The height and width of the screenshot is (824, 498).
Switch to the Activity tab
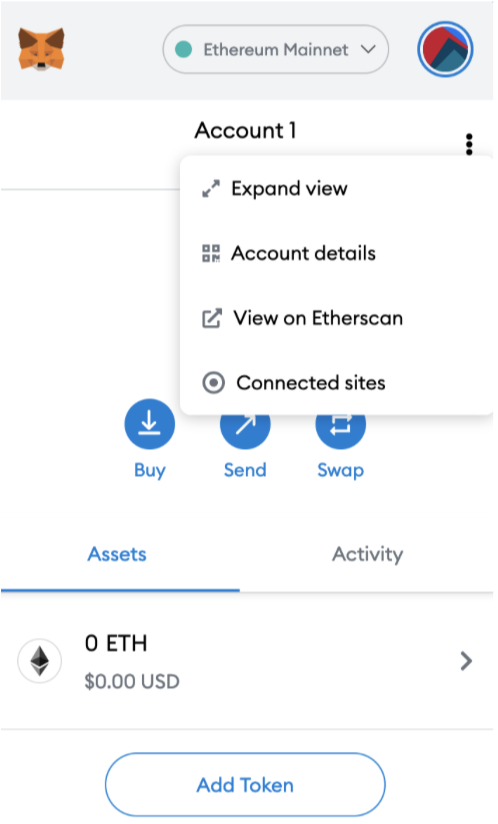367,554
